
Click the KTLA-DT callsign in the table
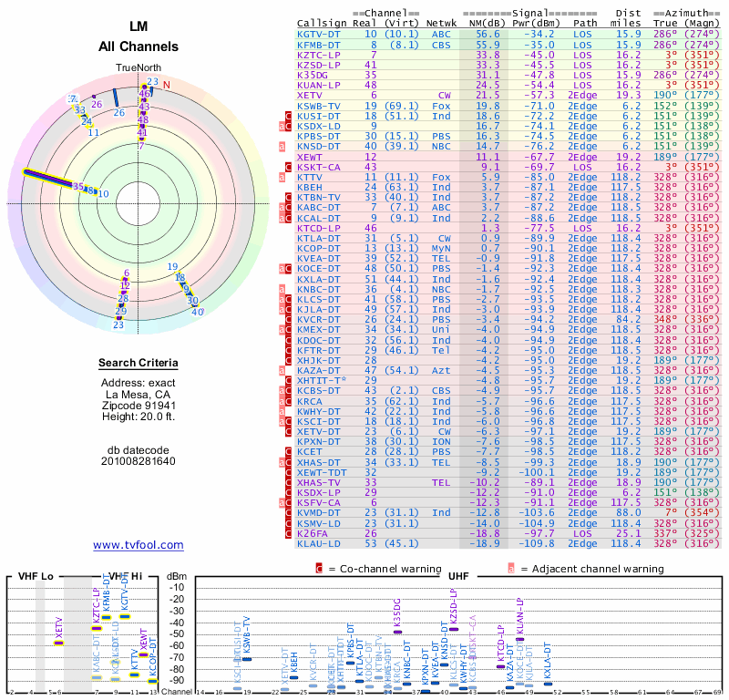tap(318, 239)
